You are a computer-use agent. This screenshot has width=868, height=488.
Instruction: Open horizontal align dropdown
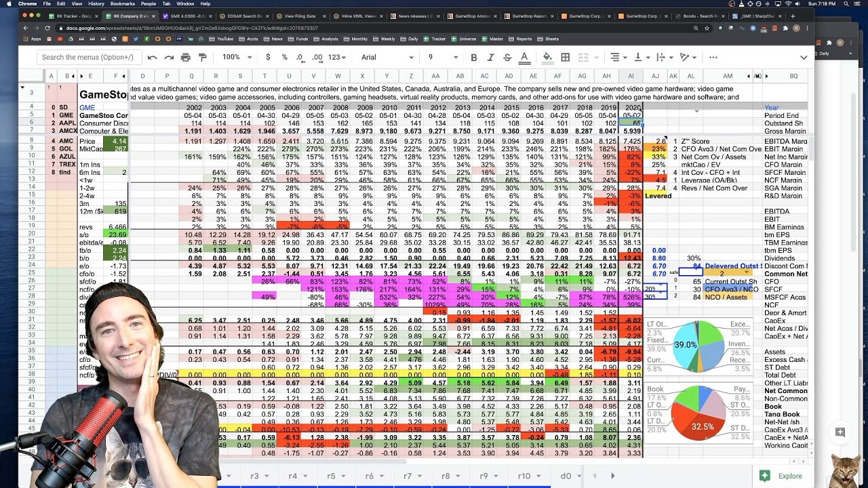(618, 58)
